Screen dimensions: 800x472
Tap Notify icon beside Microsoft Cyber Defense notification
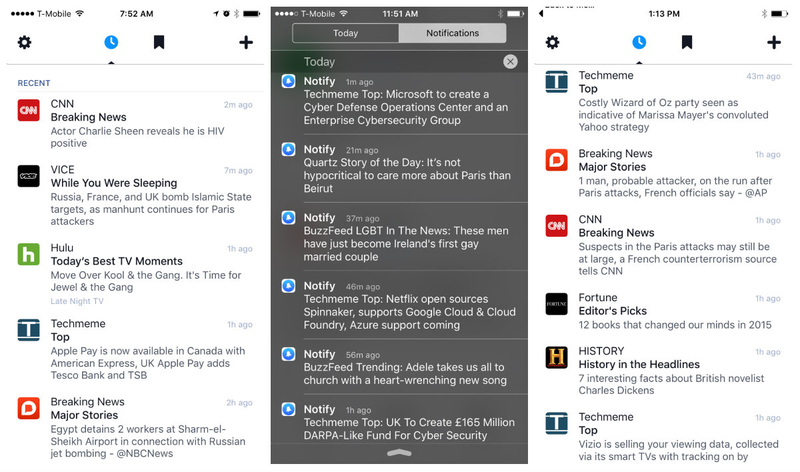pos(288,81)
